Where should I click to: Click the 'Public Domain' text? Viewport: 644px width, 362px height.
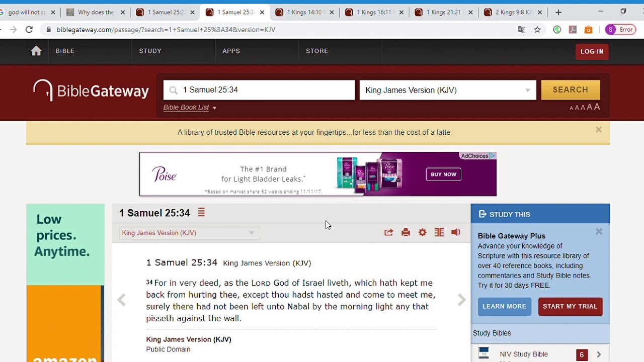(168, 349)
